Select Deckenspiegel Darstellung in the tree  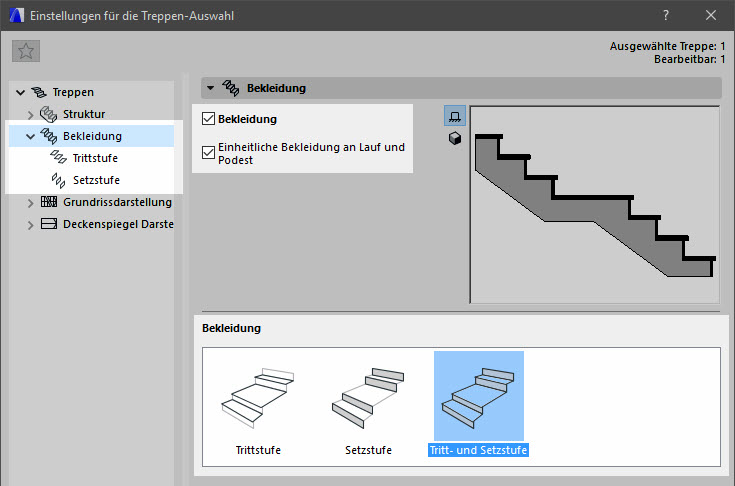pos(118,224)
